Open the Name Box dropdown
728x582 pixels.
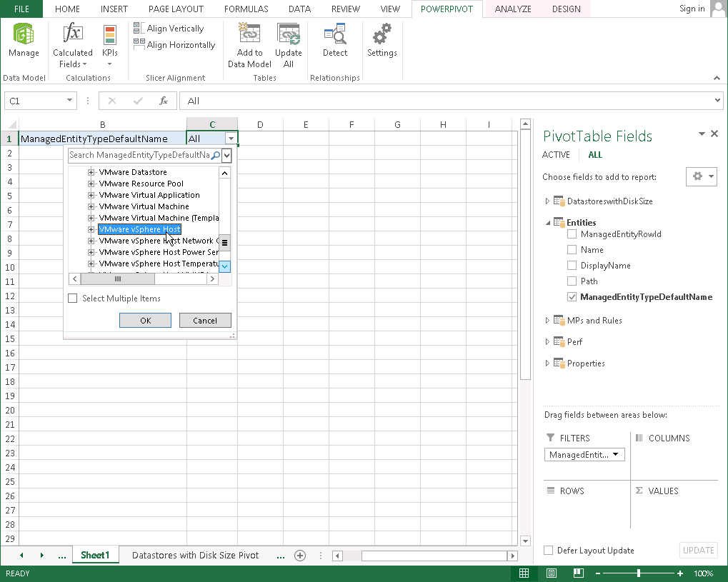(x=69, y=100)
